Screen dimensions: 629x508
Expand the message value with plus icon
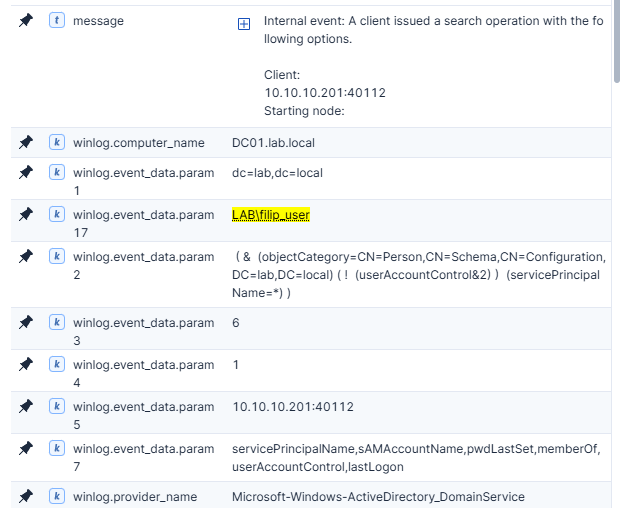tap(244, 24)
